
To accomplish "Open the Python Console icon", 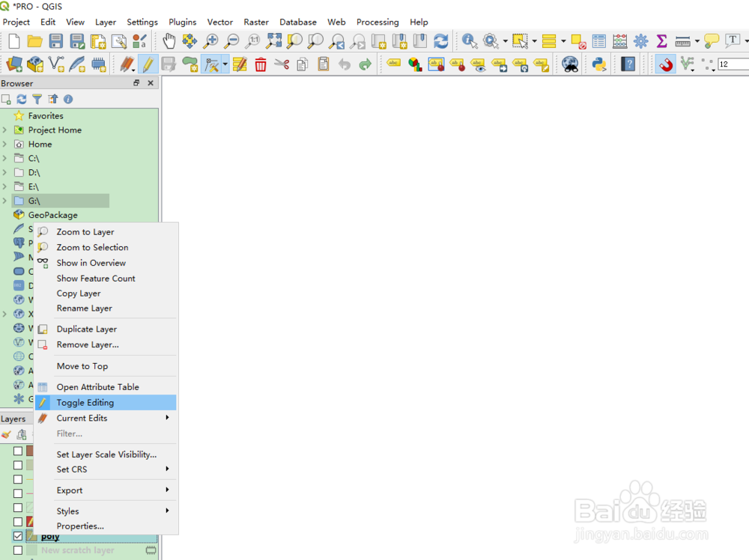I will (x=598, y=64).
